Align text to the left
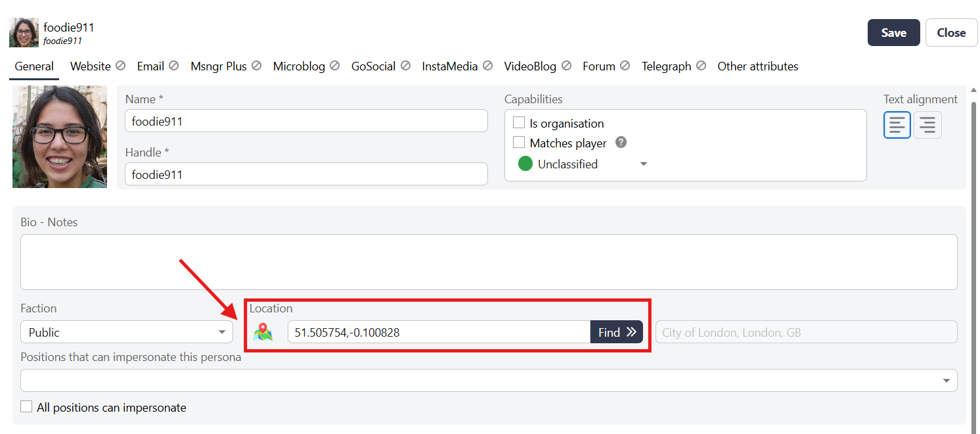The image size is (980, 434). [897, 125]
